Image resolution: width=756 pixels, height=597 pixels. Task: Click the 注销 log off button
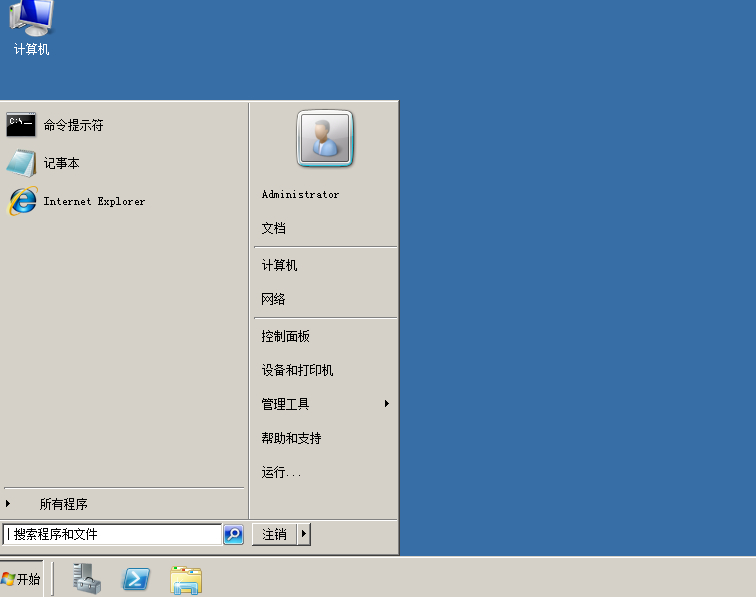[274, 535]
